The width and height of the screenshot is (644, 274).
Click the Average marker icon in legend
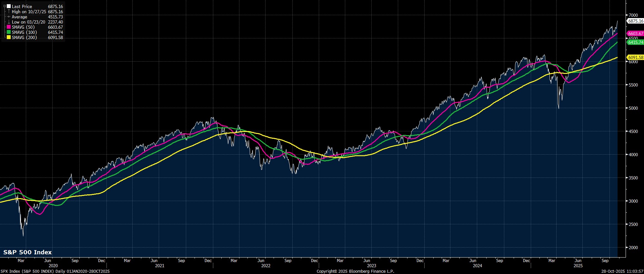9,17
